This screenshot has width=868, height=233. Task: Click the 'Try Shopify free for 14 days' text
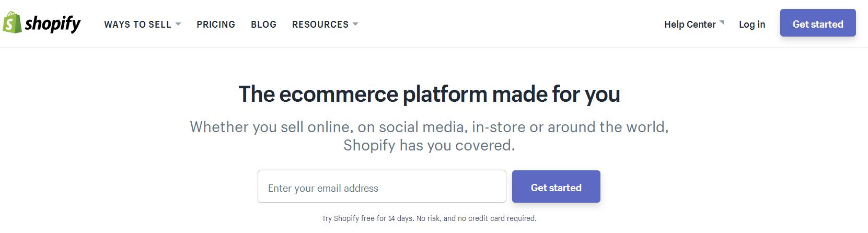(367, 218)
